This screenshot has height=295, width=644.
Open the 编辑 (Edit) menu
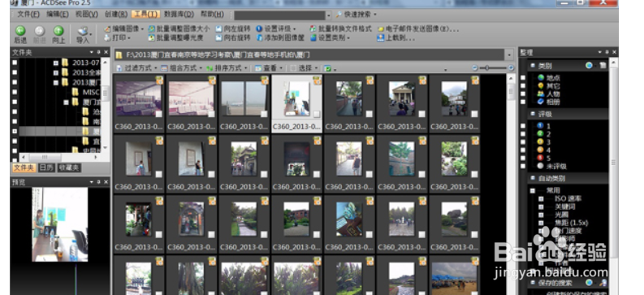click(58, 15)
